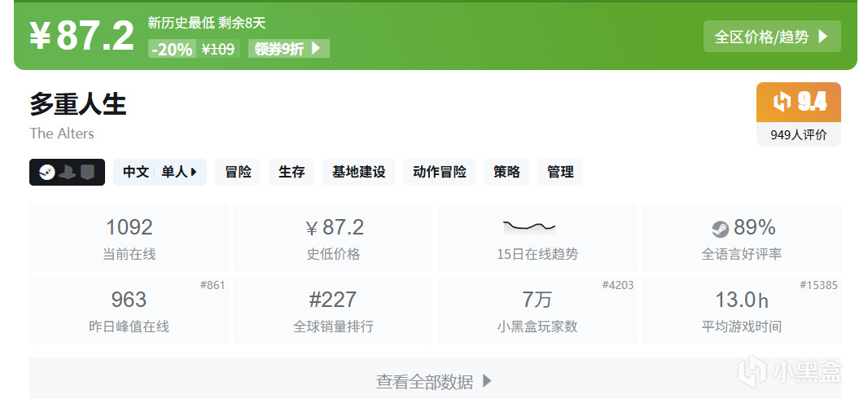
Task: Click the #15385 rank label
Action: pos(818,286)
